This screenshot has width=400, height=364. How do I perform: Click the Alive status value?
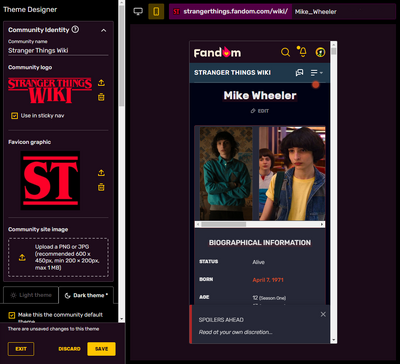point(258,262)
